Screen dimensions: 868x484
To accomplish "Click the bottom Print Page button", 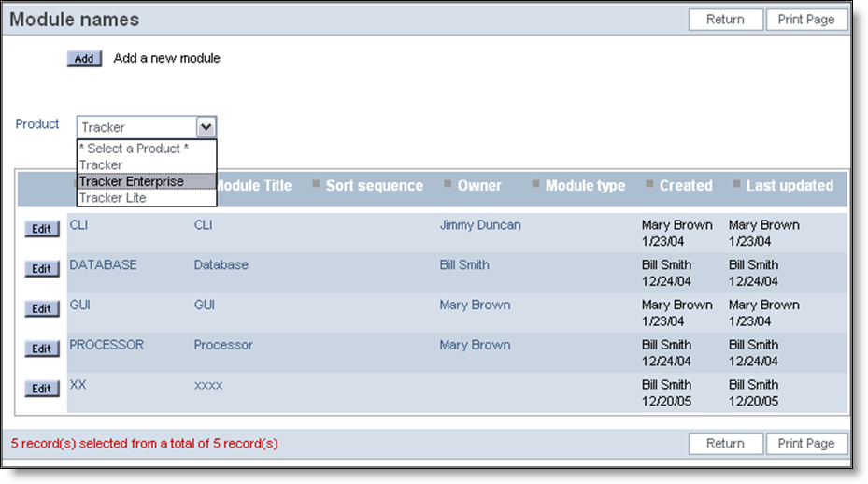I will pos(806,444).
